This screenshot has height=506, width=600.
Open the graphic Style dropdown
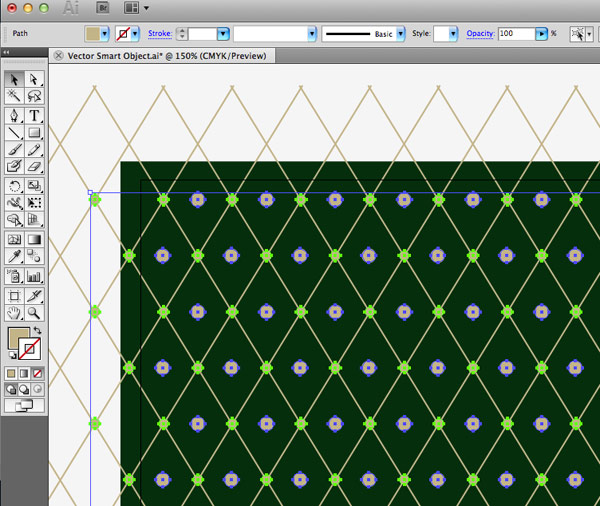[x=453, y=34]
